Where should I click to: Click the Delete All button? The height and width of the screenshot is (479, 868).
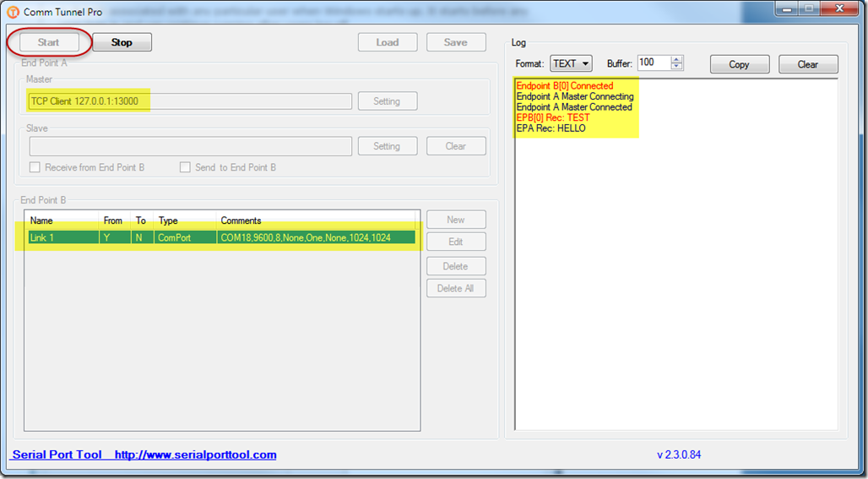tap(456, 289)
